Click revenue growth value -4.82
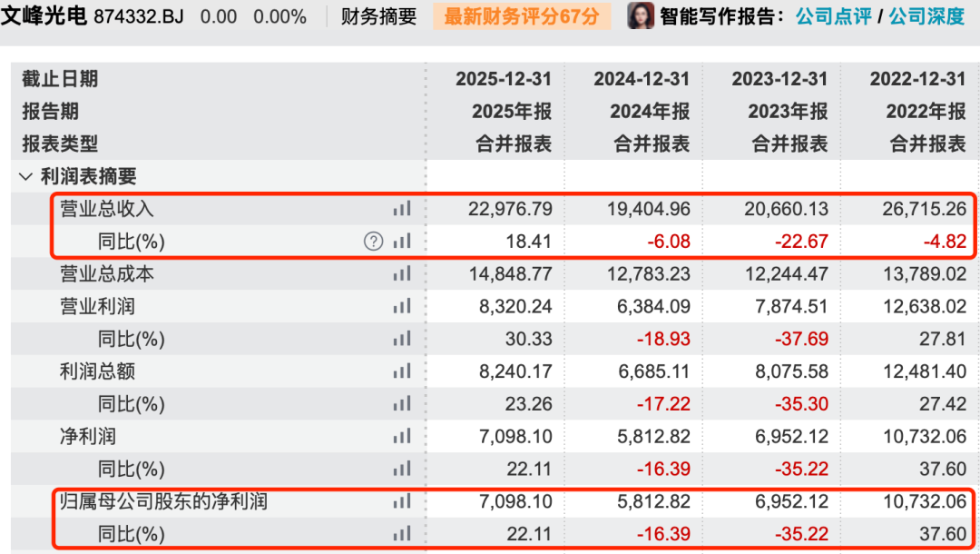 point(945,242)
